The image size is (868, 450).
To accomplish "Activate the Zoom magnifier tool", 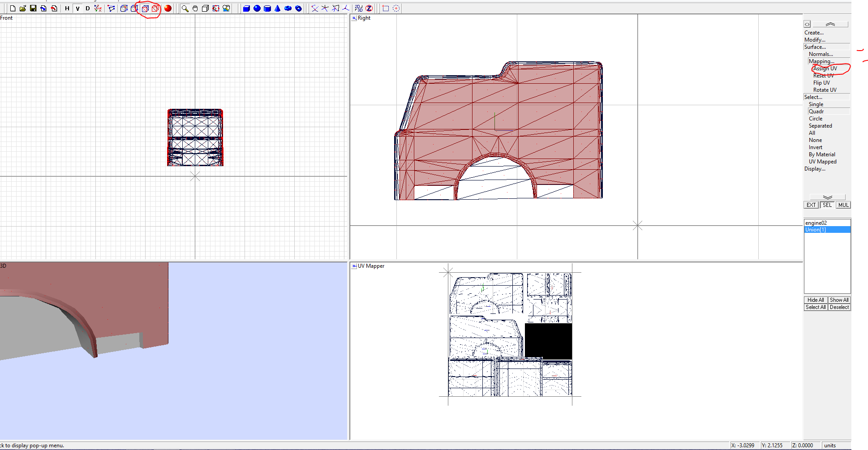I will tap(185, 8).
